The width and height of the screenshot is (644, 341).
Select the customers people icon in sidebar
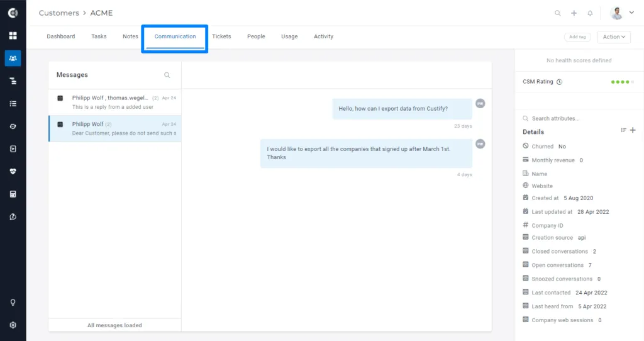pyautogui.click(x=13, y=59)
